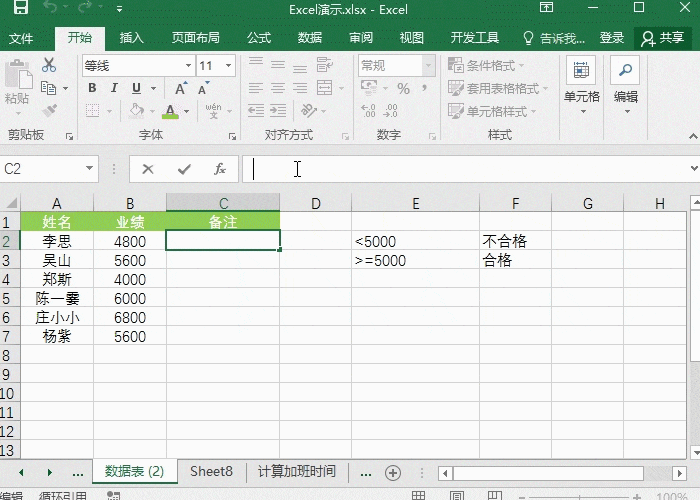This screenshot has height=500, width=700.
Task: Open the 文件 File tab
Action: (21, 38)
